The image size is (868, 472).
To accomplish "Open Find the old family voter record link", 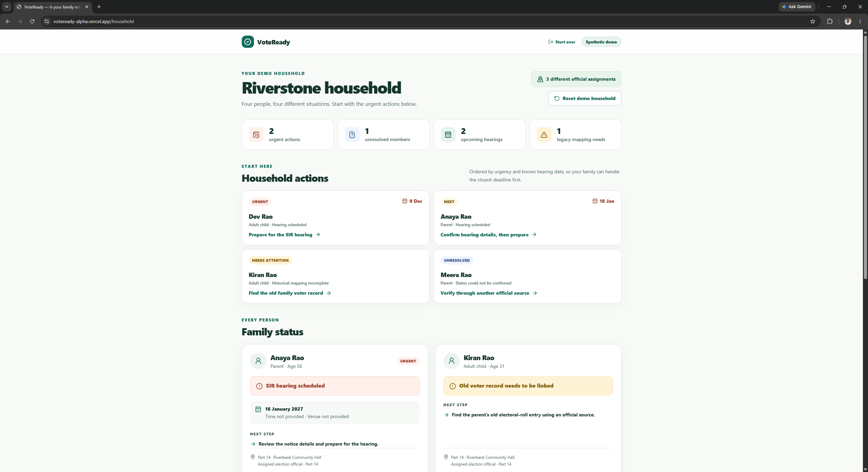I will coord(290,293).
